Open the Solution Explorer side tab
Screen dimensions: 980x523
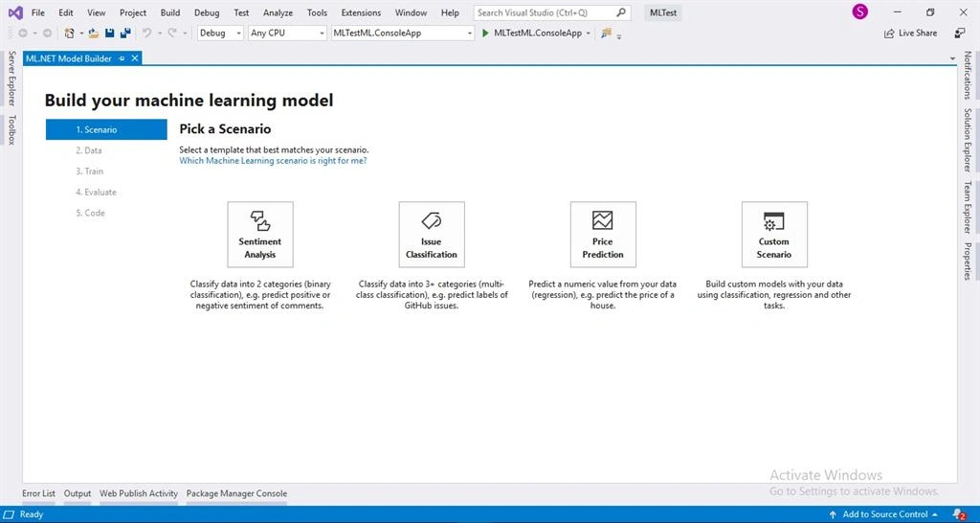[968, 140]
